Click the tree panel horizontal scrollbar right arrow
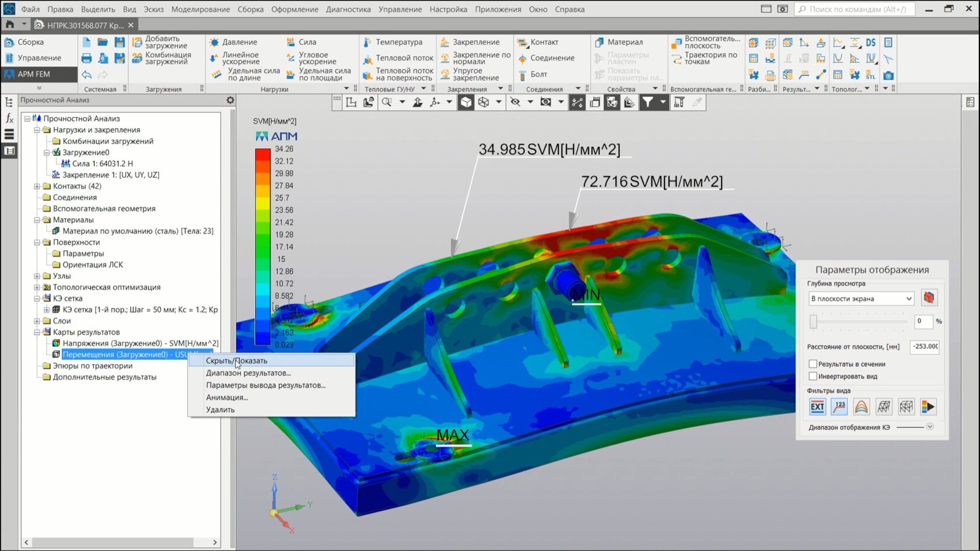This screenshot has width=980, height=551. click(x=215, y=542)
